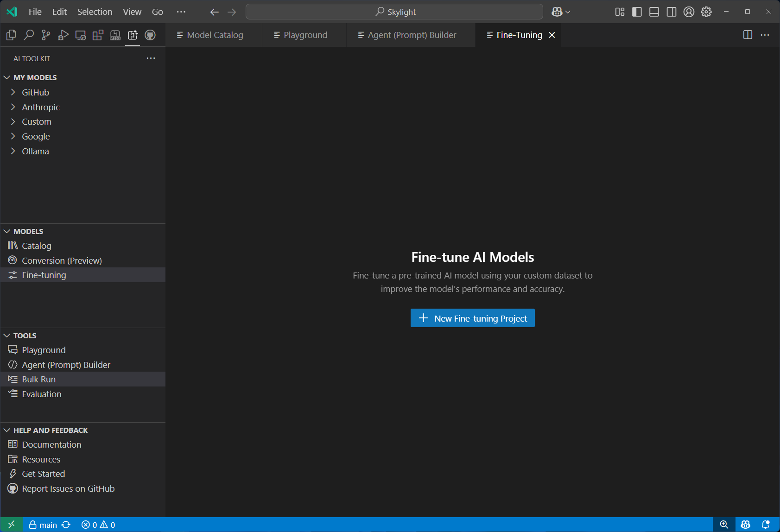Go forward with the right arrow

pyautogui.click(x=232, y=12)
